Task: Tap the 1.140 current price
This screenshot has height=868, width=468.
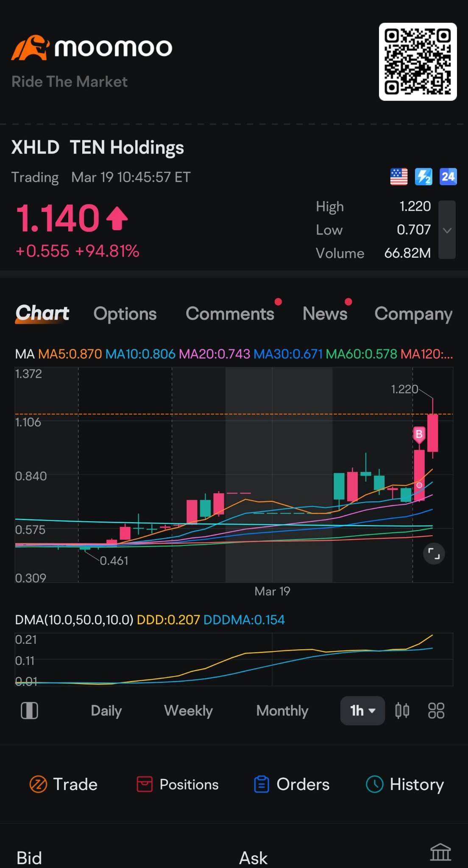Action: [x=58, y=218]
